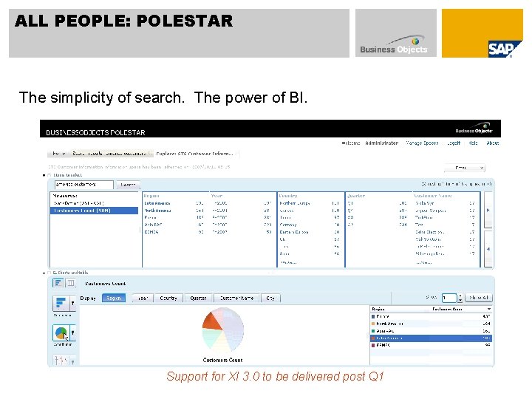Open the Explore: STS Customer Inform... tab

point(194,154)
